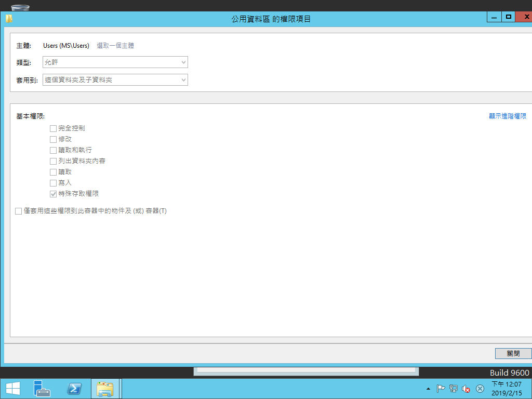
Task: Check the 讀取 permission checkbox
Action: coord(54,172)
